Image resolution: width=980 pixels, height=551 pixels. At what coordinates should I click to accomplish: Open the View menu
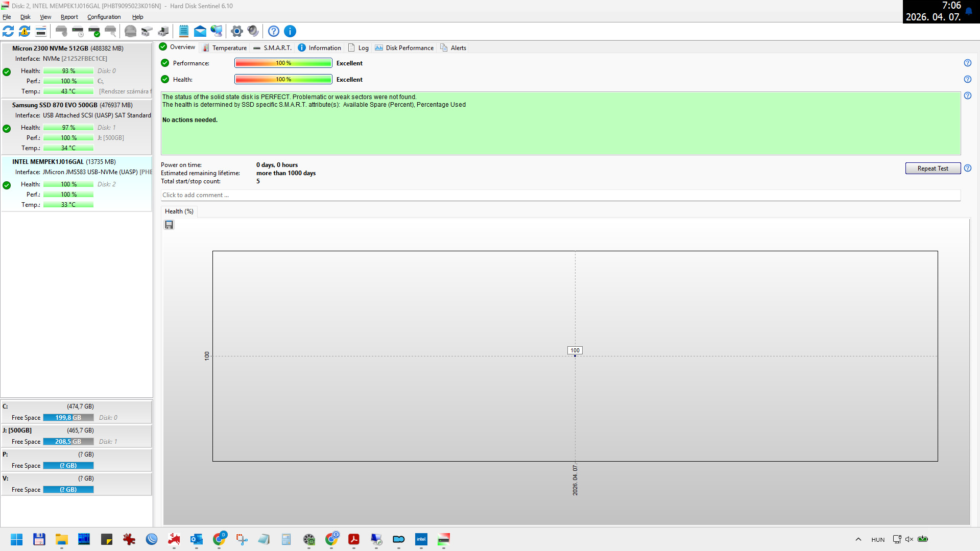45,17
